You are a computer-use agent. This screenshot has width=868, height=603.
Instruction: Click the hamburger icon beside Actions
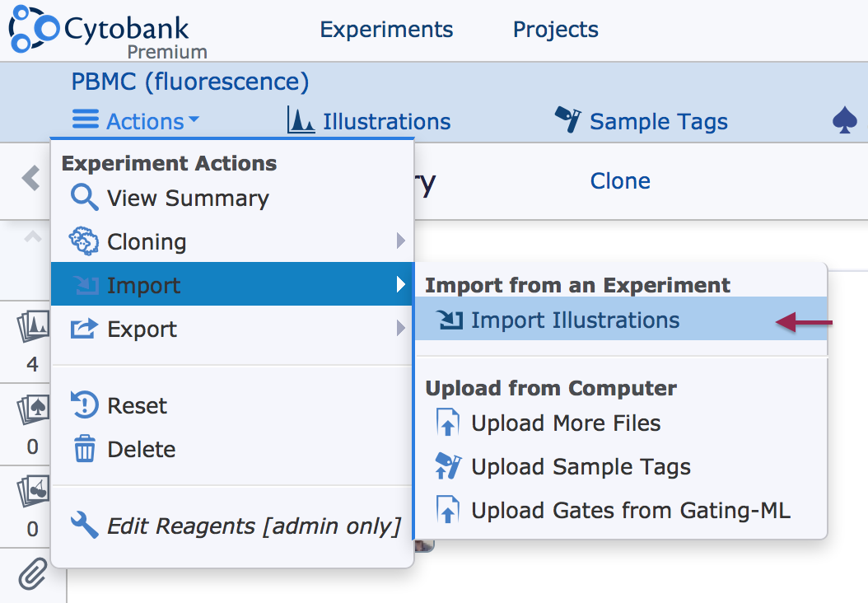click(x=86, y=119)
